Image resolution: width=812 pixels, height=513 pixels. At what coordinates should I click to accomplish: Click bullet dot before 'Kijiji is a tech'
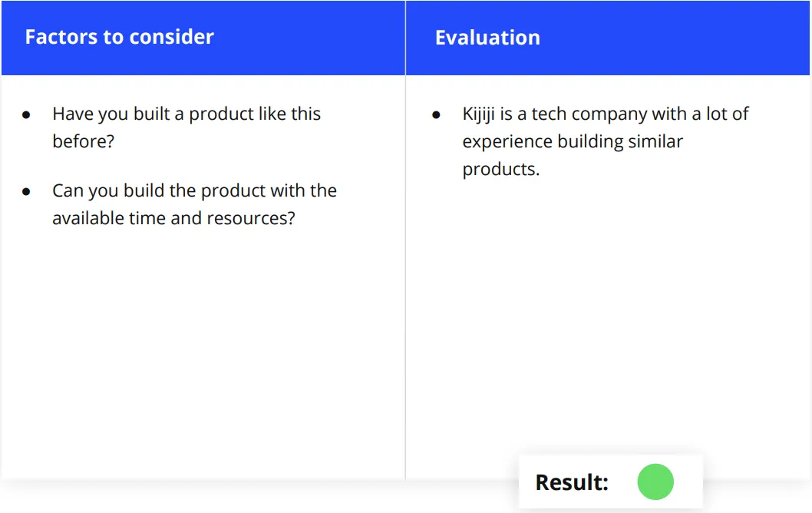436,115
